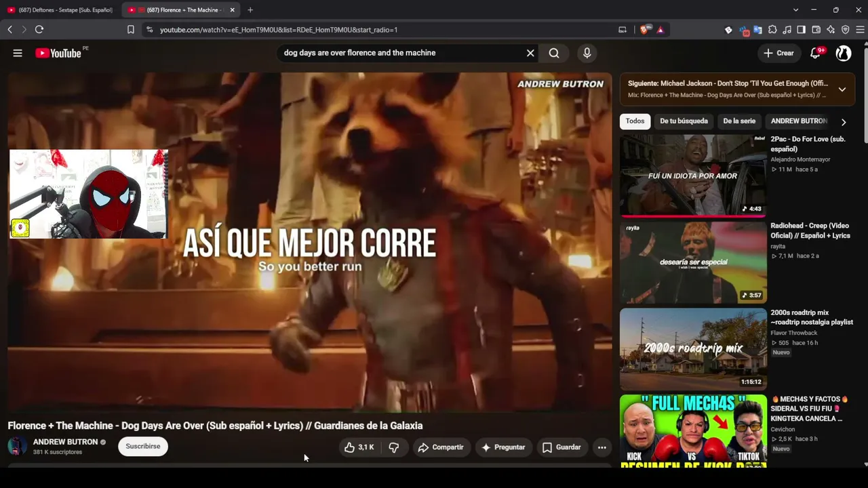The image size is (868, 488).
Task: Open the three-dot more actions menu
Action: coord(601,447)
